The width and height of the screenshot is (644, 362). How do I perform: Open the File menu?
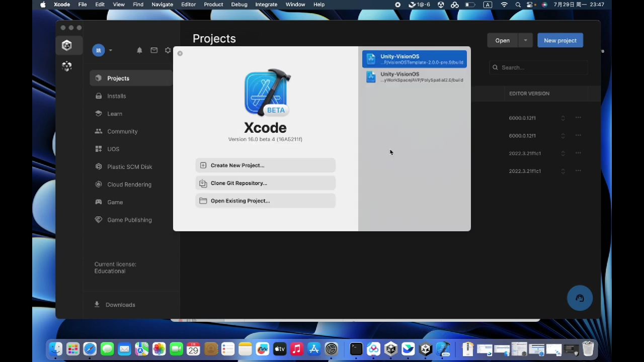(83, 5)
